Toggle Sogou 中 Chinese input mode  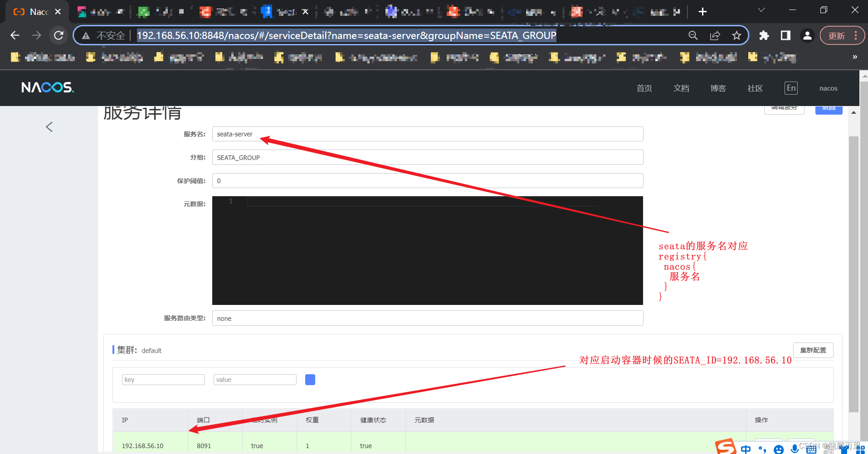[746, 449]
